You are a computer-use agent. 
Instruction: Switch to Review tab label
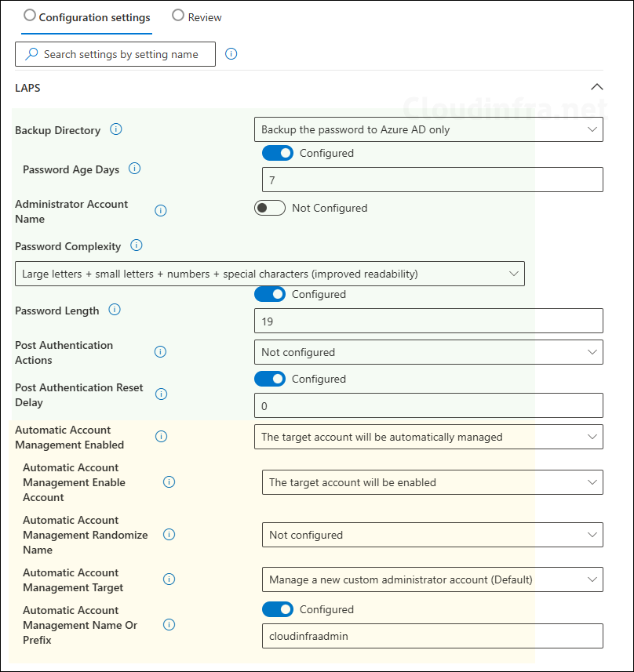(205, 17)
